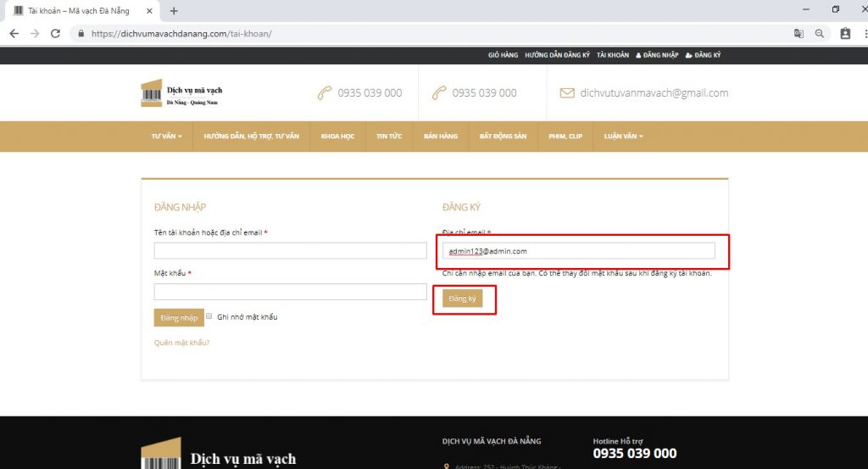Open the KHOA HỌC menu item
This screenshot has width=868, height=469.
[x=337, y=137]
